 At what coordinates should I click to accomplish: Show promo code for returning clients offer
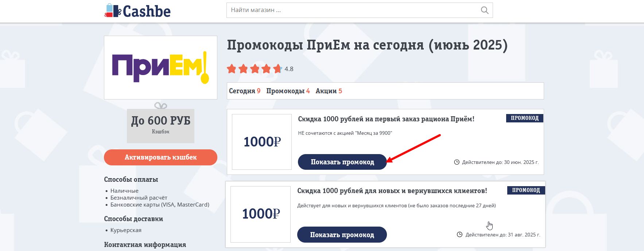[342, 235]
